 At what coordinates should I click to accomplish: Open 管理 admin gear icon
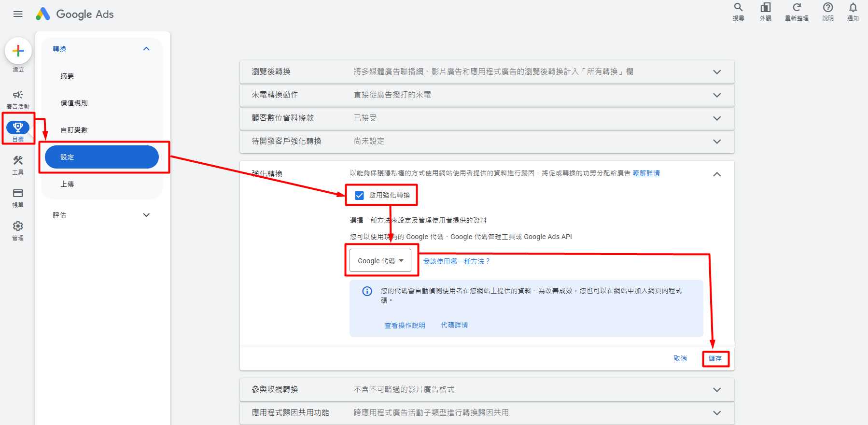18,227
